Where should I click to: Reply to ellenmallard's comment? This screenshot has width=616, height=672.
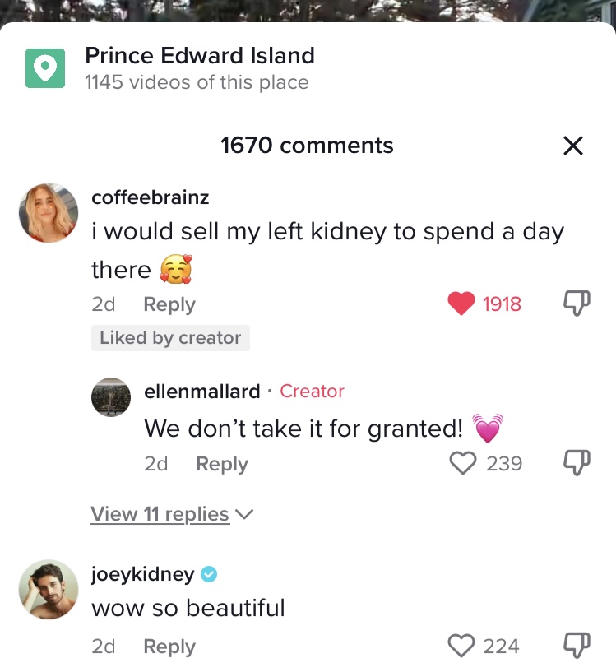click(x=221, y=463)
